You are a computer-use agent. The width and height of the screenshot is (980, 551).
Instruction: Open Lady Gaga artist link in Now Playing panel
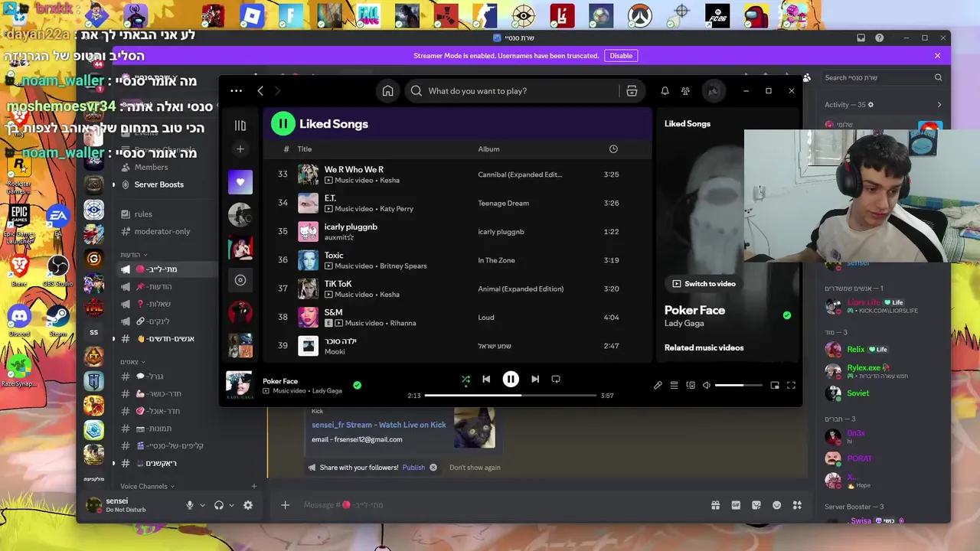tap(683, 324)
